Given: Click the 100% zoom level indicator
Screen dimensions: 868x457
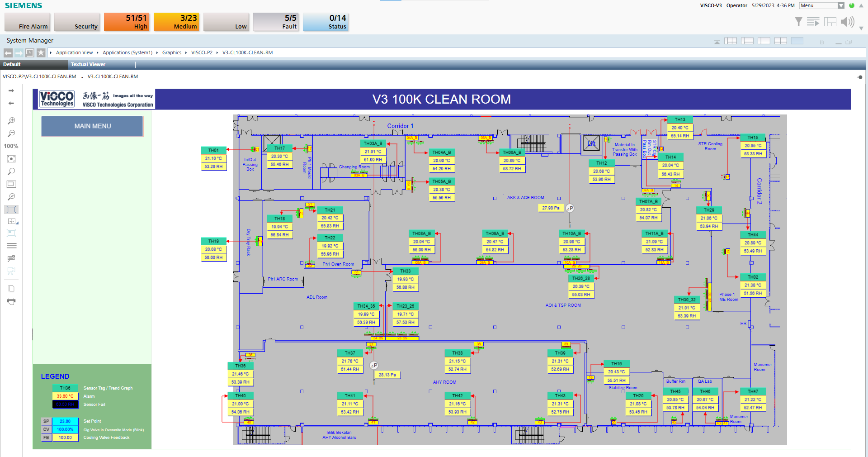Looking at the screenshot, I should click(x=11, y=146).
